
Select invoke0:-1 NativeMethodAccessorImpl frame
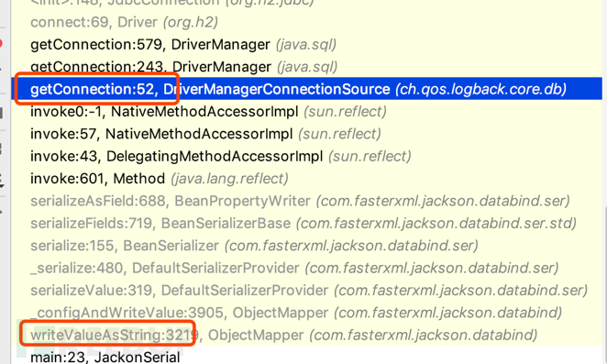pyautogui.click(x=306, y=112)
